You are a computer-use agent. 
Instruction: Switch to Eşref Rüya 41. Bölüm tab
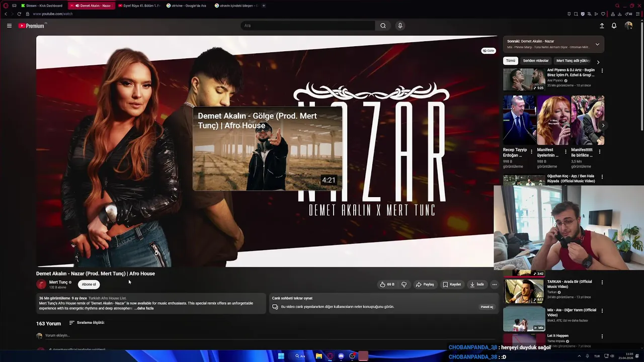pos(139,6)
